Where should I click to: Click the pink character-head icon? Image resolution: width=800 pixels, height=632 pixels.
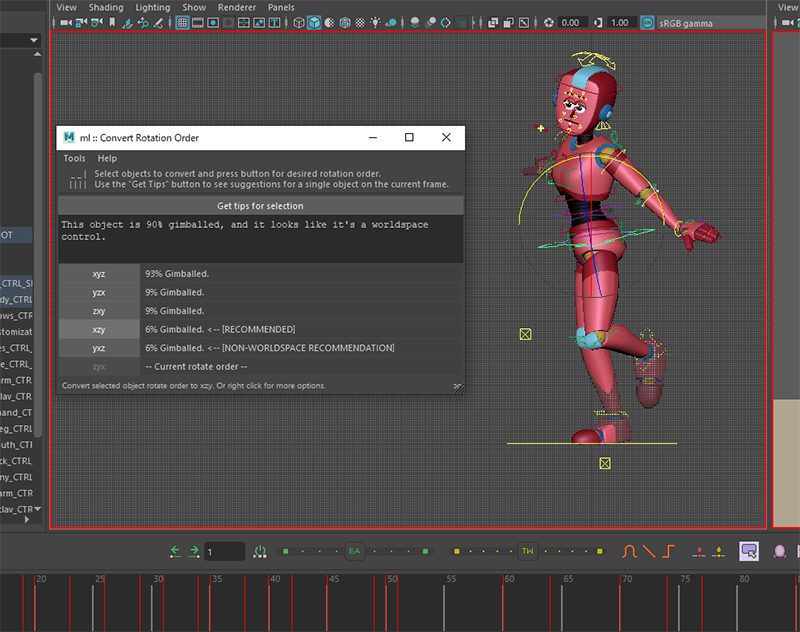[x=780, y=551]
